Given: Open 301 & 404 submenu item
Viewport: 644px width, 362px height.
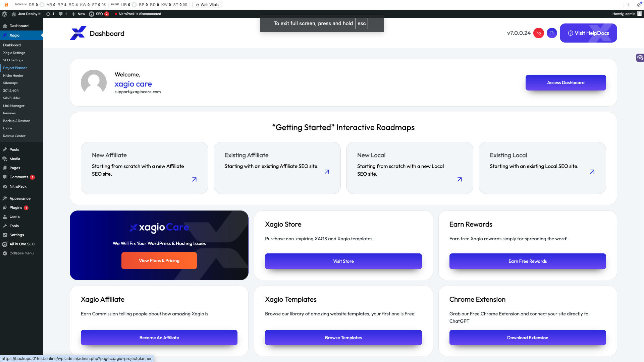Looking at the screenshot, I should coord(11,90).
